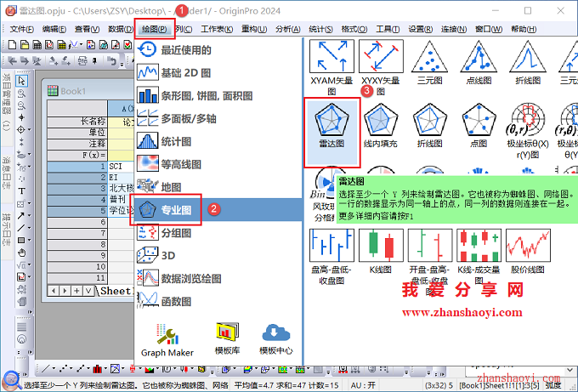Click the 单位 row label
This screenshot has height=392, width=578.
point(77,133)
